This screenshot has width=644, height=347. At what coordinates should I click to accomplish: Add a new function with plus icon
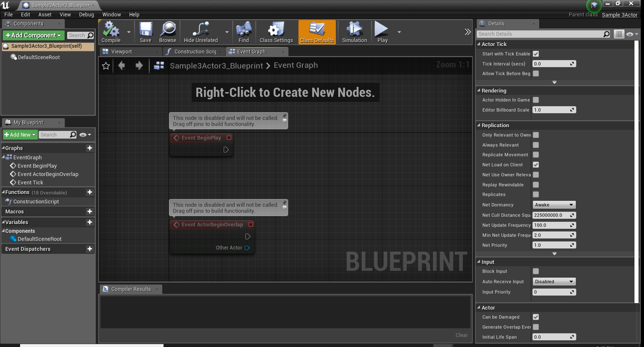[89, 192]
